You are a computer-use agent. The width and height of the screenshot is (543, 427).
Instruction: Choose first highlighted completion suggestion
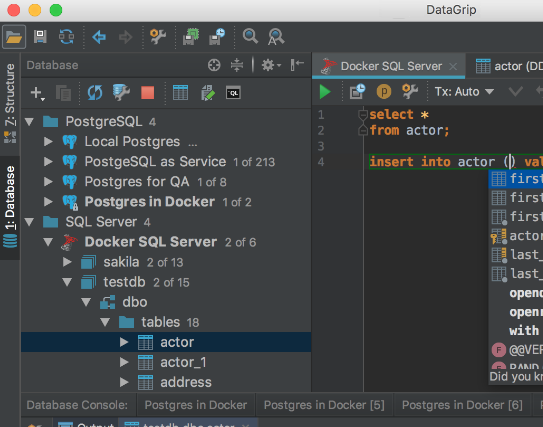[516, 179]
